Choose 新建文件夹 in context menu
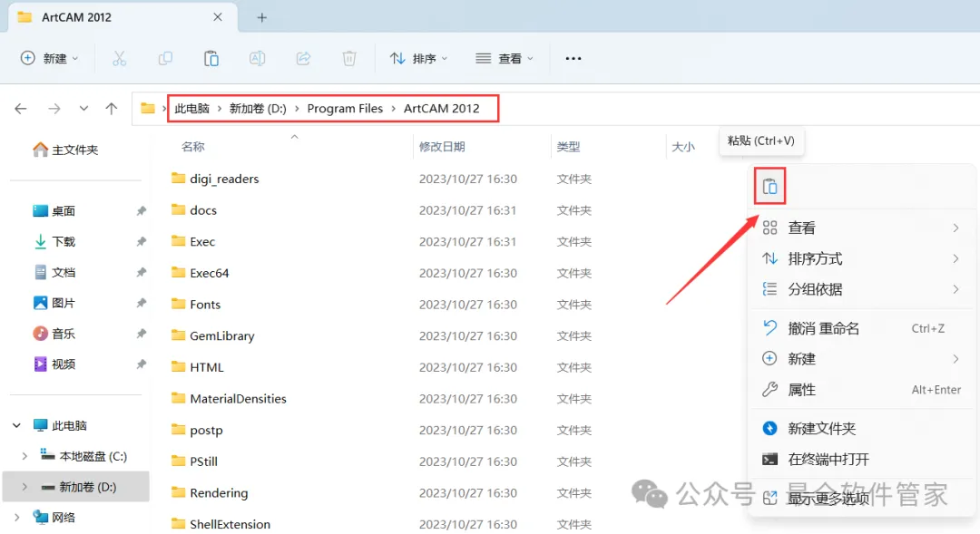The width and height of the screenshot is (980, 534). pos(860,429)
